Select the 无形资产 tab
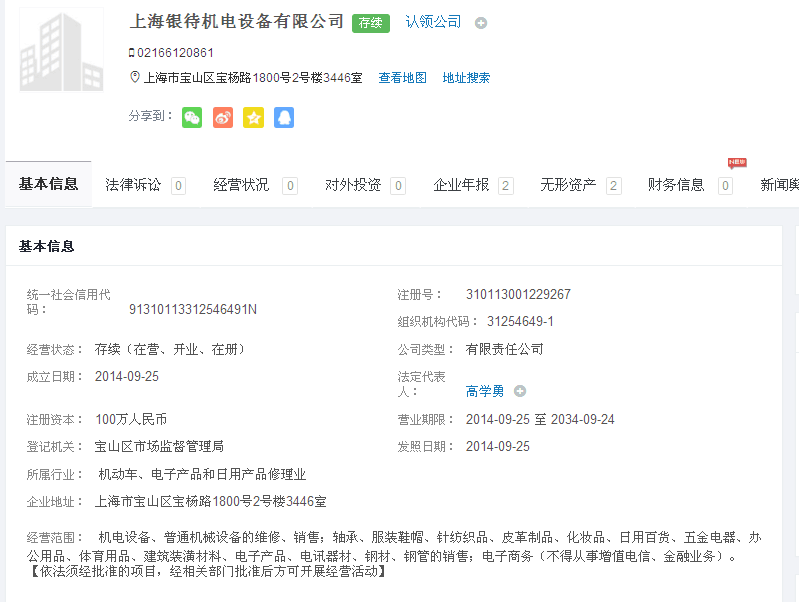 [568, 185]
